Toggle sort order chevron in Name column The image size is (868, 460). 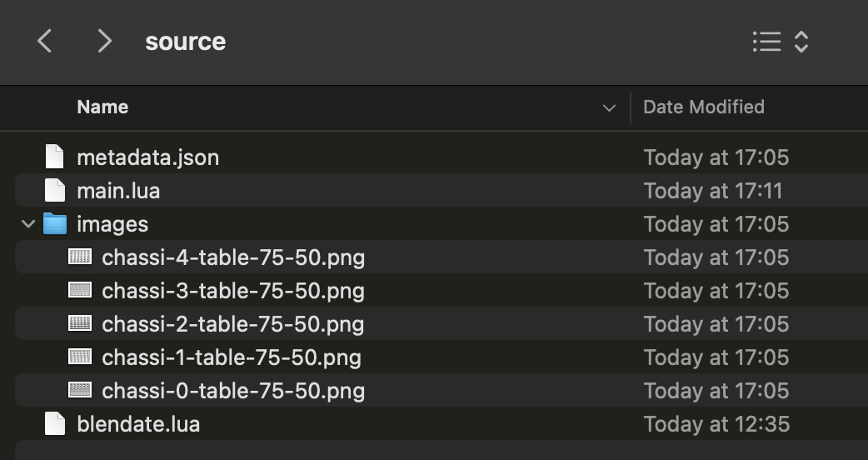[x=609, y=108]
